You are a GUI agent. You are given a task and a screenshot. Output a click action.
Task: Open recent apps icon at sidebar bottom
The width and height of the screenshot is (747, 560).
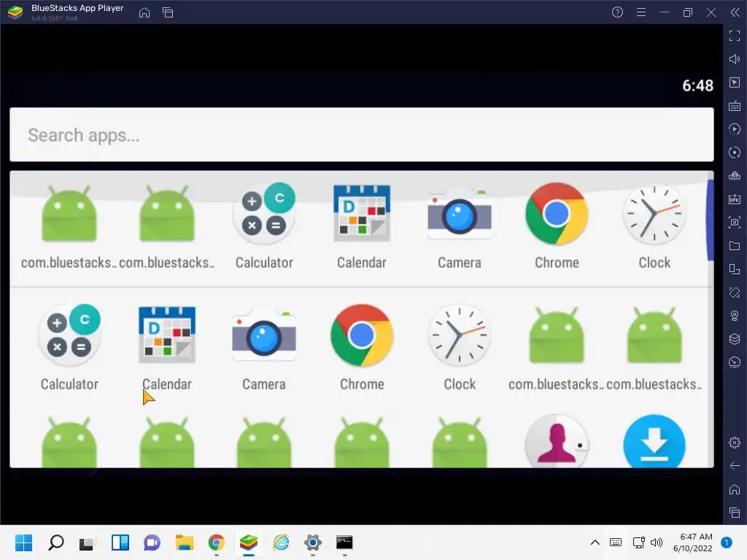[735, 513]
